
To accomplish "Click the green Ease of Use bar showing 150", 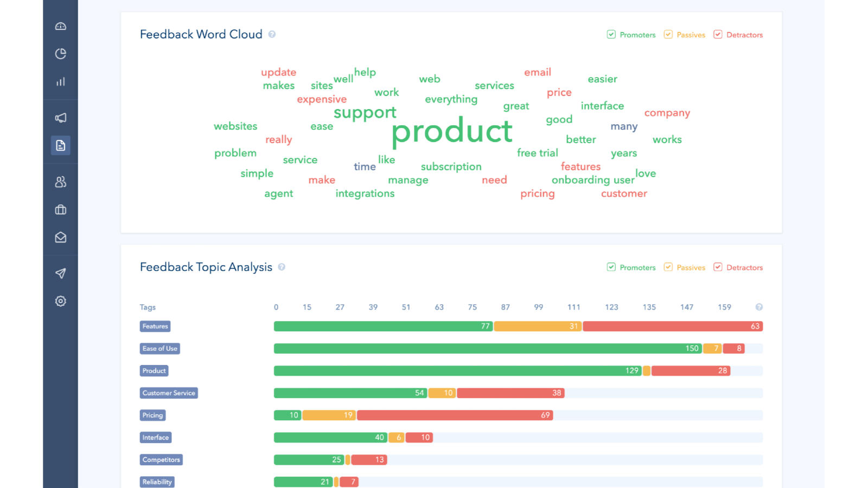I will point(487,349).
